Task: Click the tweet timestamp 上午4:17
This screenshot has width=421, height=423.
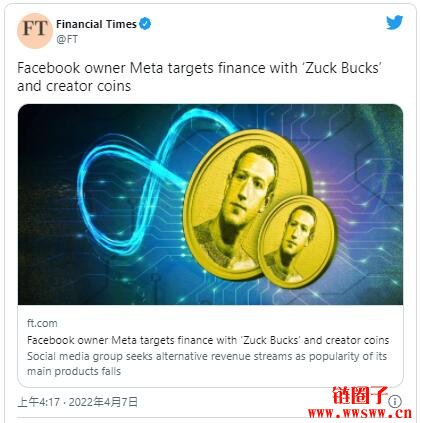Action: point(38,402)
